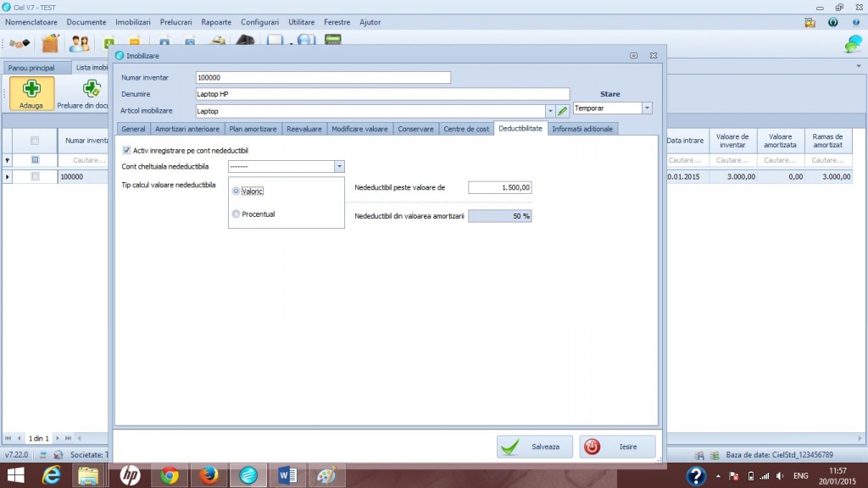The height and width of the screenshot is (488, 868).
Task: Open the Conservare tab
Action: (x=415, y=129)
